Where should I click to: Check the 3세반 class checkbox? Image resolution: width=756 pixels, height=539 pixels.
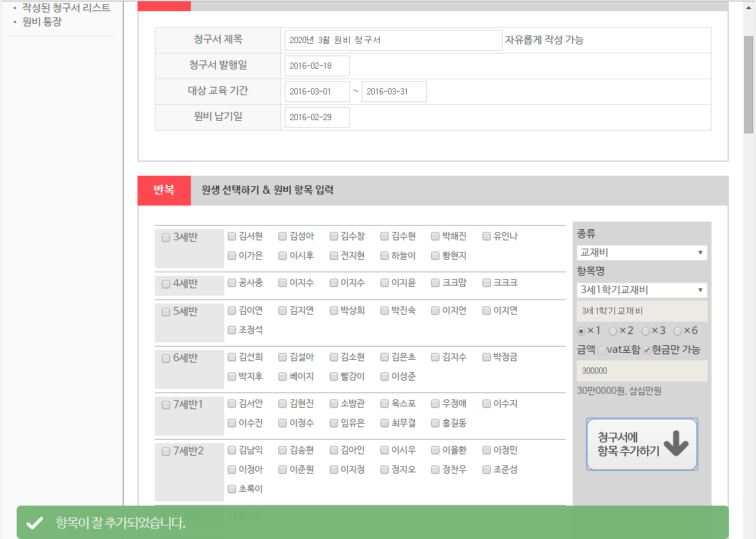(166, 238)
